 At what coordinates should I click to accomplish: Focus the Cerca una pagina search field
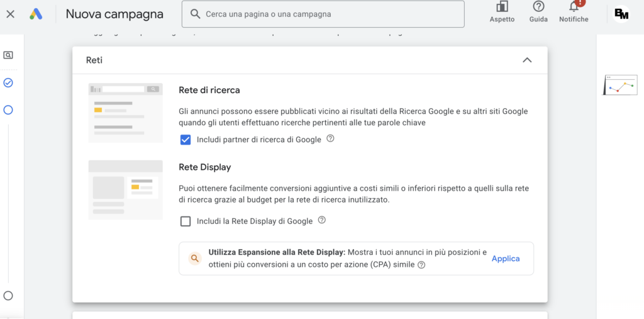point(327,14)
